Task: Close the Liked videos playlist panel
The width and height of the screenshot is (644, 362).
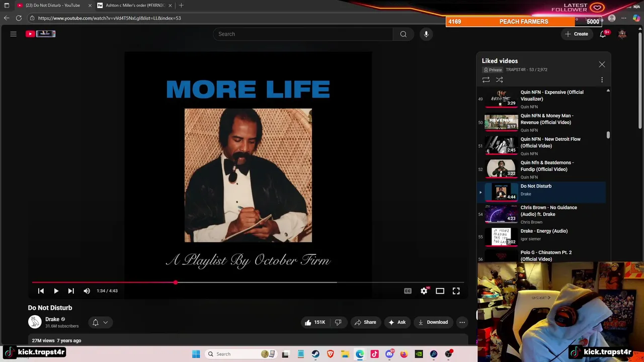Action: [x=602, y=64]
